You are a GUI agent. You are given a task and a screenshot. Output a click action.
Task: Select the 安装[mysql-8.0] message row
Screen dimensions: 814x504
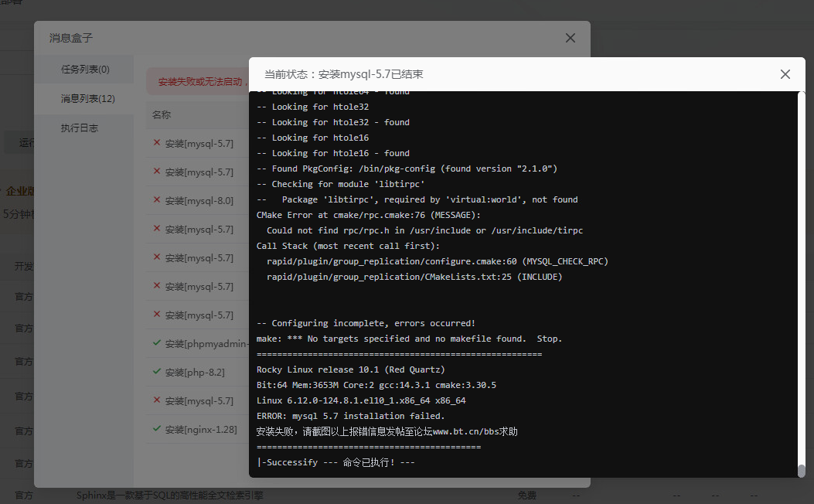(x=198, y=200)
